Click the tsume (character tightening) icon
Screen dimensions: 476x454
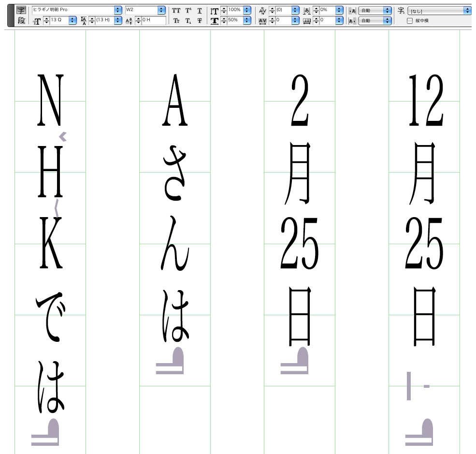pyautogui.click(x=307, y=11)
